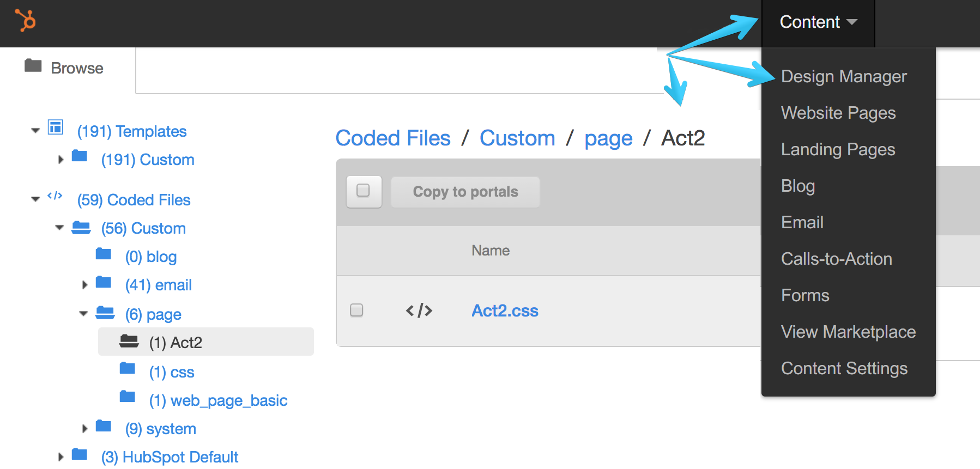
Task: Select Website Pages menu entry
Action: tap(838, 113)
